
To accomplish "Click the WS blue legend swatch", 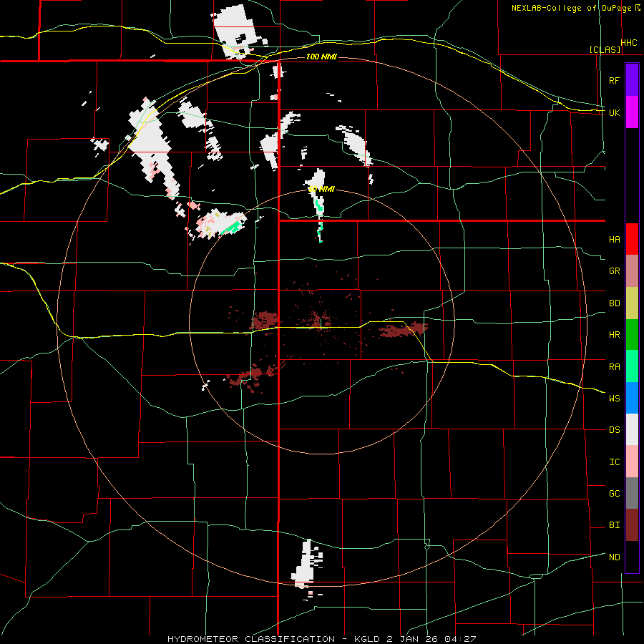I will coord(632,398).
